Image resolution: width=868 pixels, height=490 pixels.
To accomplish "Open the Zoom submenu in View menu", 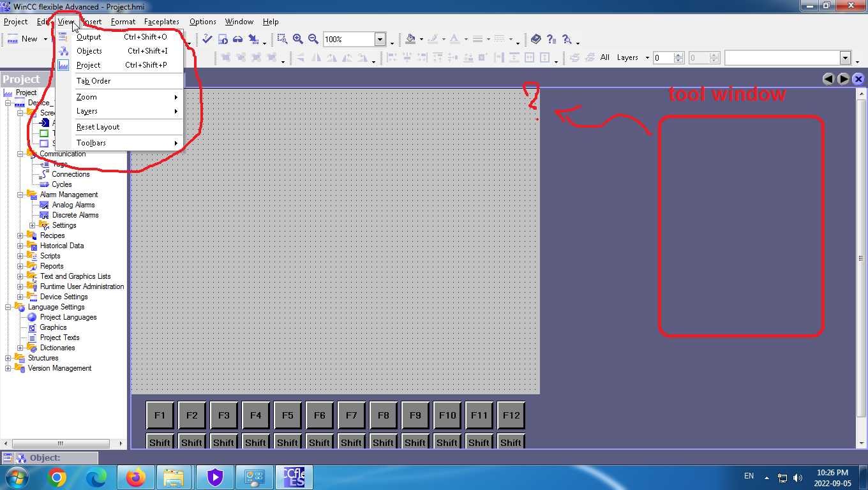I will pos(119,97).
